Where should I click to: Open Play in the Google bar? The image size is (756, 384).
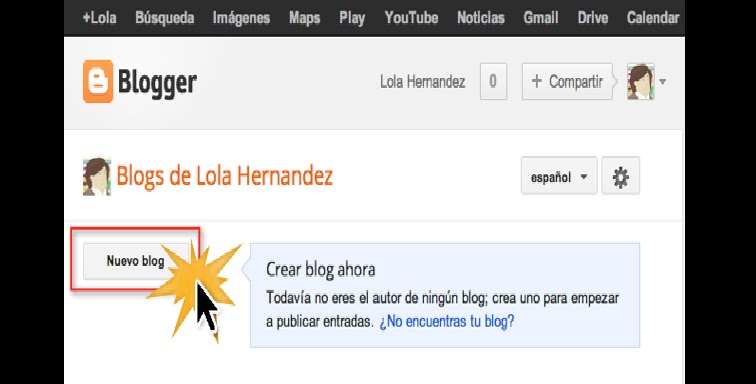click(352, 18)
